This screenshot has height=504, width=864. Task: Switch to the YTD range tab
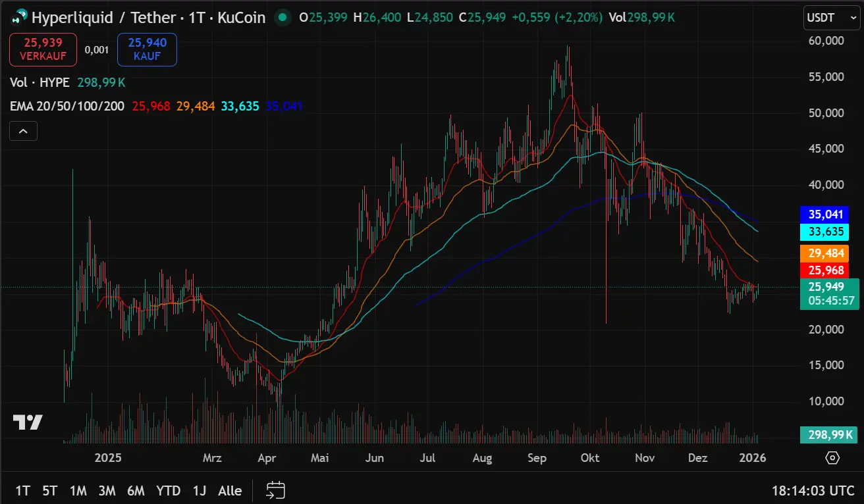point(169,490)
